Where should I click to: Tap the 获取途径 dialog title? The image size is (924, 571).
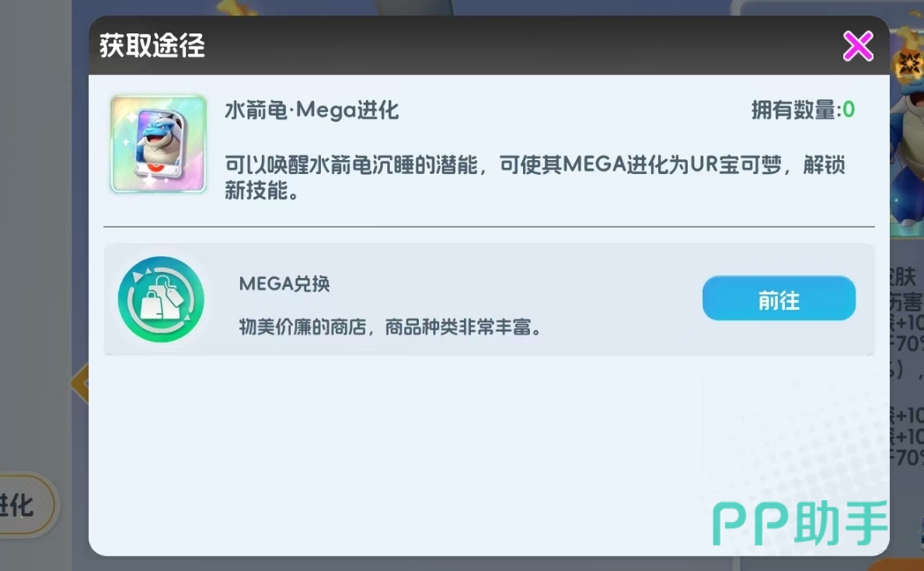(152, 45)
